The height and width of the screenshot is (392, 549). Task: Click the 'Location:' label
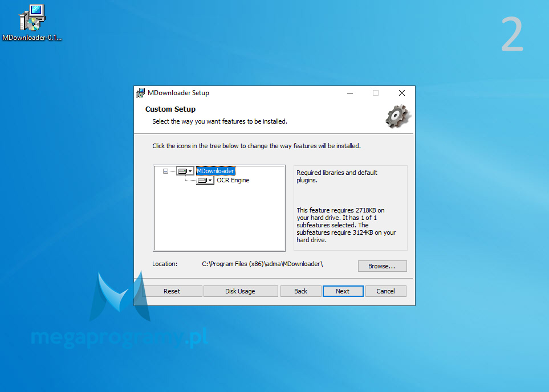(165, 264)
